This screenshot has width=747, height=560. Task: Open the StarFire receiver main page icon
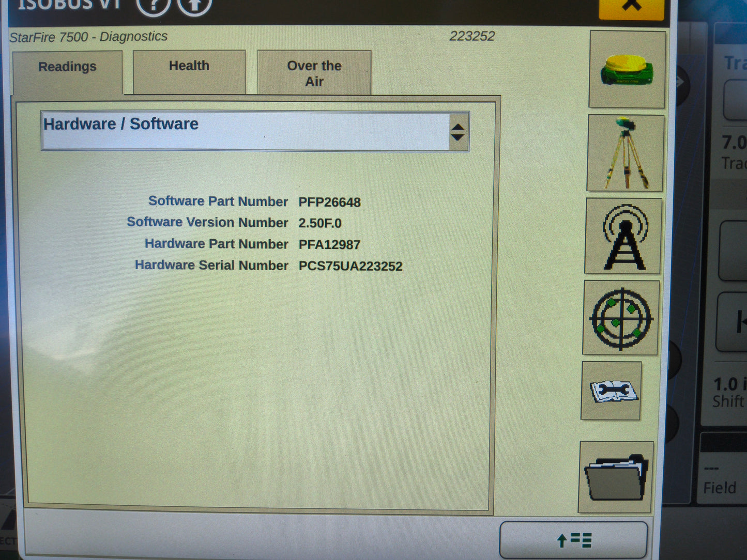click(x=627, y=69)
